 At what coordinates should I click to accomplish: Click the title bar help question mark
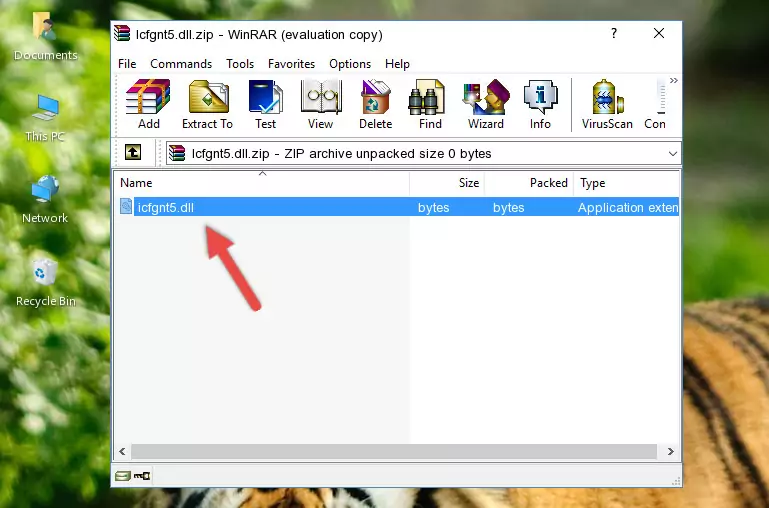[614, 33]
